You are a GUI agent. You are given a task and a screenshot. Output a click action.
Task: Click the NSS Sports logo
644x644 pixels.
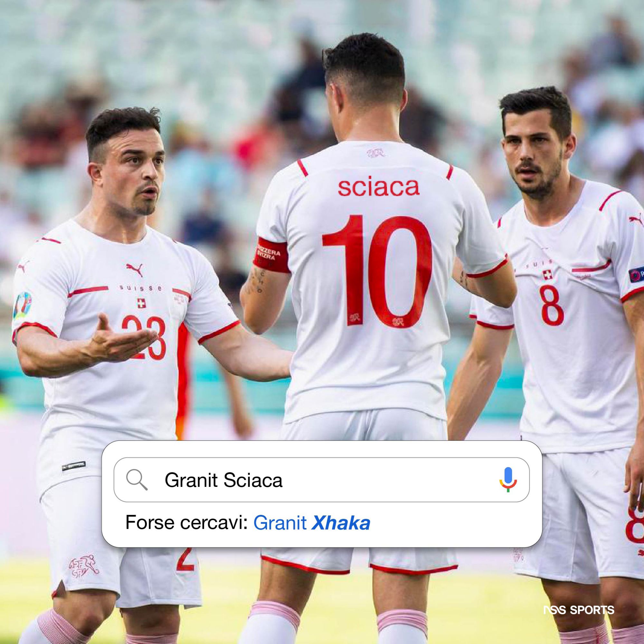coord(579,592)
